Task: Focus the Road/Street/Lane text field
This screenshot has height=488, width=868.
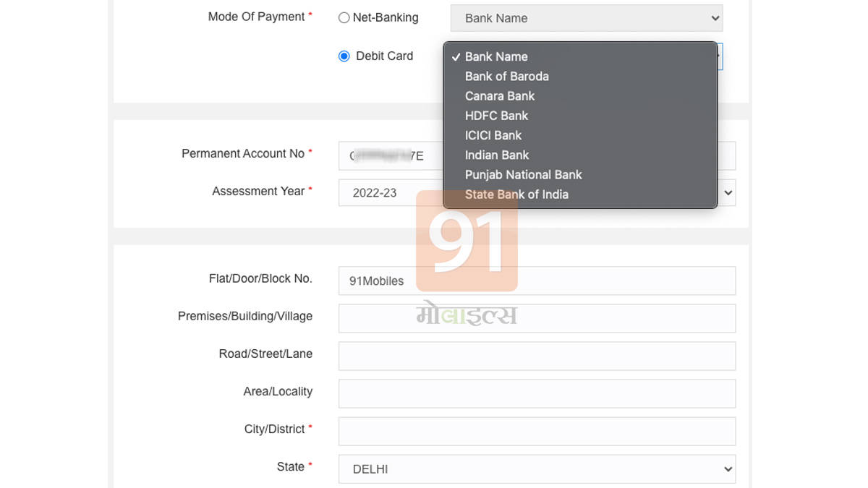Action: (x=537, y=356)
